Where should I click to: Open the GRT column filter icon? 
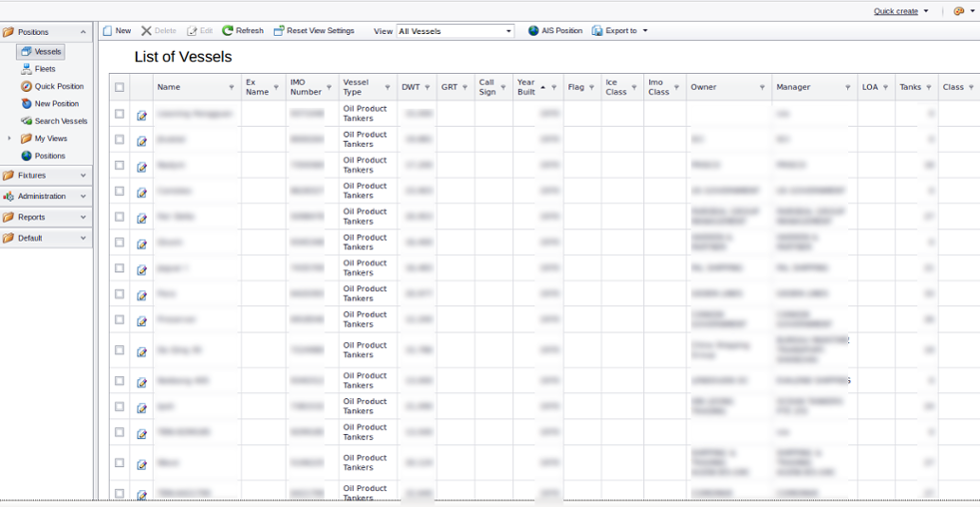[x=465, y=88]
